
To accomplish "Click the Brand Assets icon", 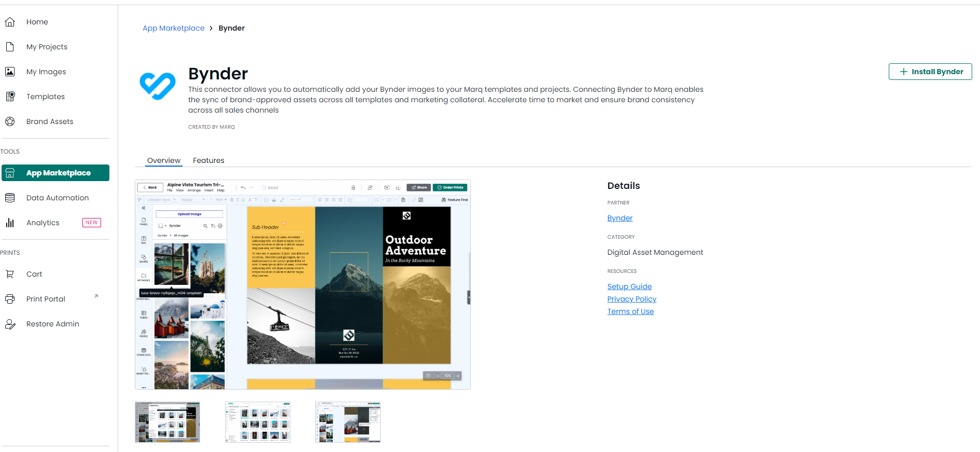I will coord(10,121).
